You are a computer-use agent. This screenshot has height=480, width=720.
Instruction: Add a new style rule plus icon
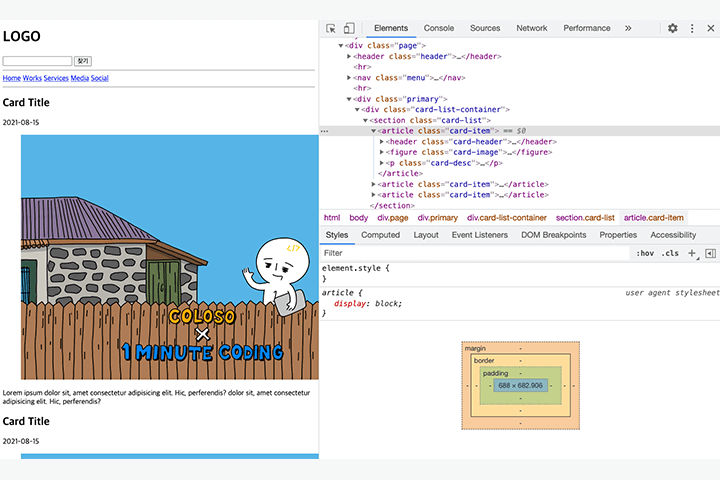click(x=692, y=253)
